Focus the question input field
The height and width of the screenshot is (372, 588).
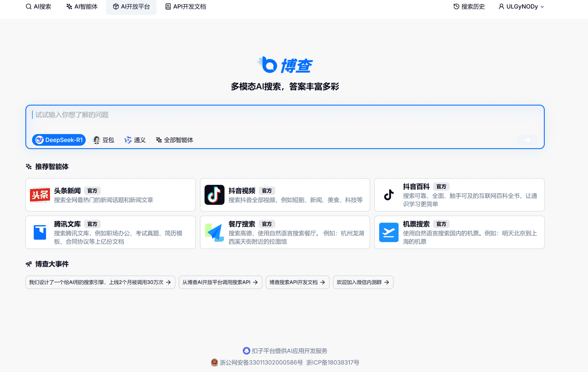tap(285, 115)
